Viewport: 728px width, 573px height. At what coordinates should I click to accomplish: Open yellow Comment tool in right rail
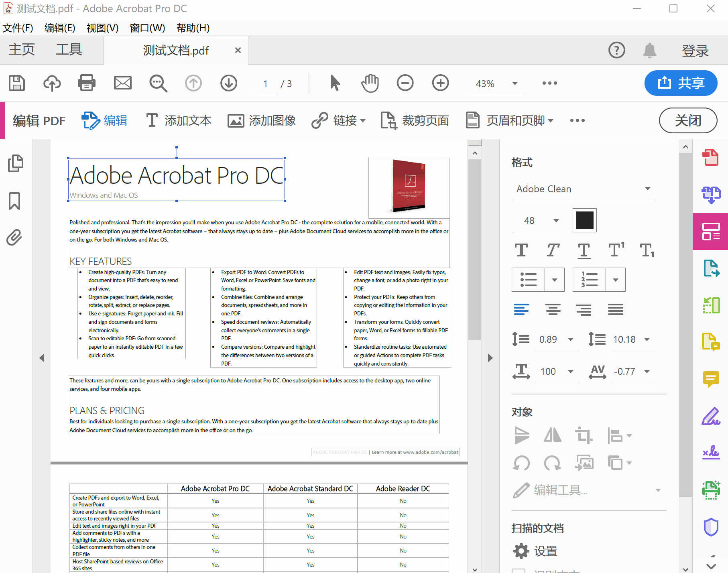(x=711, y=379)
